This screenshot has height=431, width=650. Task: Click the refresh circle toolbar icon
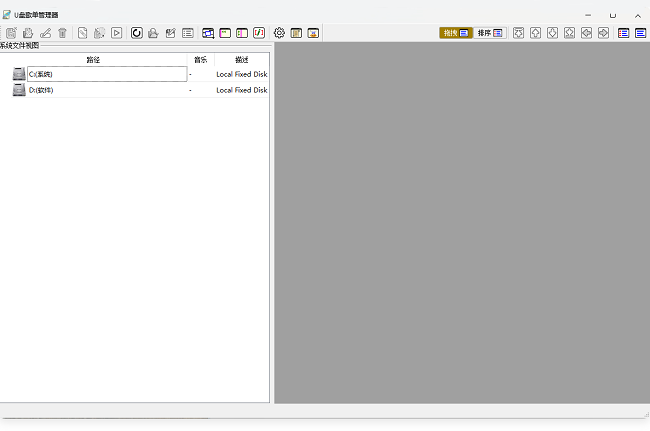[136, 33]
